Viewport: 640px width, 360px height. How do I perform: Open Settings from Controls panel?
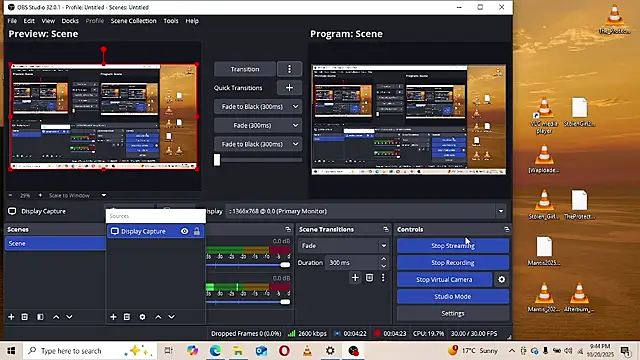tap(453, 313)
